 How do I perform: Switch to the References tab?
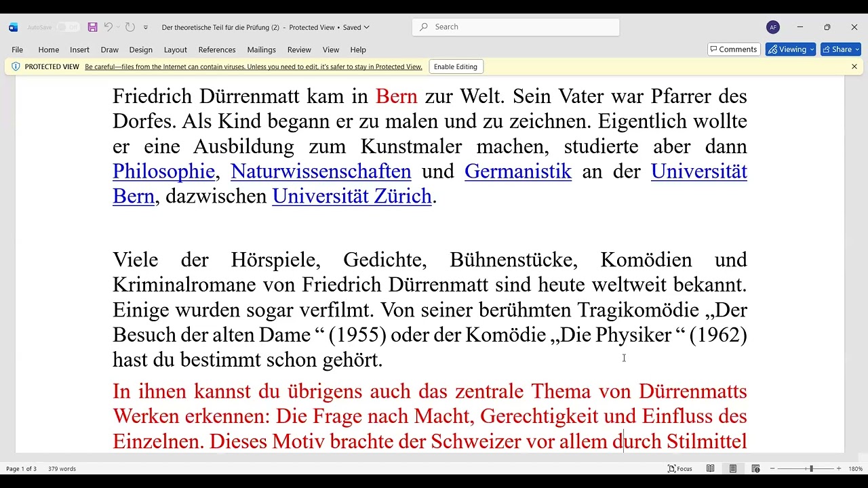[217, 49]
